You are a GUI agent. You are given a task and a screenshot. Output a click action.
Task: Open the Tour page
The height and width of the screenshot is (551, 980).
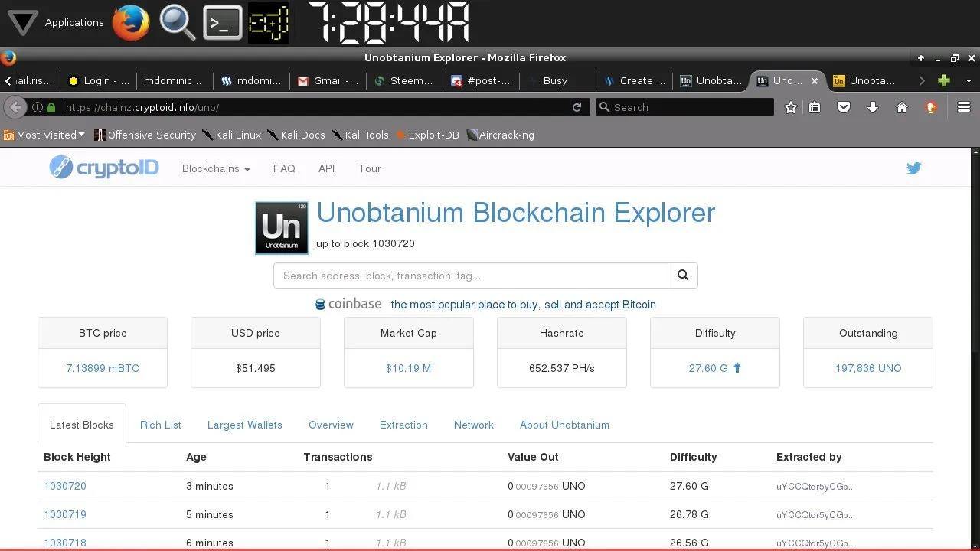click(x=370, y=168)
